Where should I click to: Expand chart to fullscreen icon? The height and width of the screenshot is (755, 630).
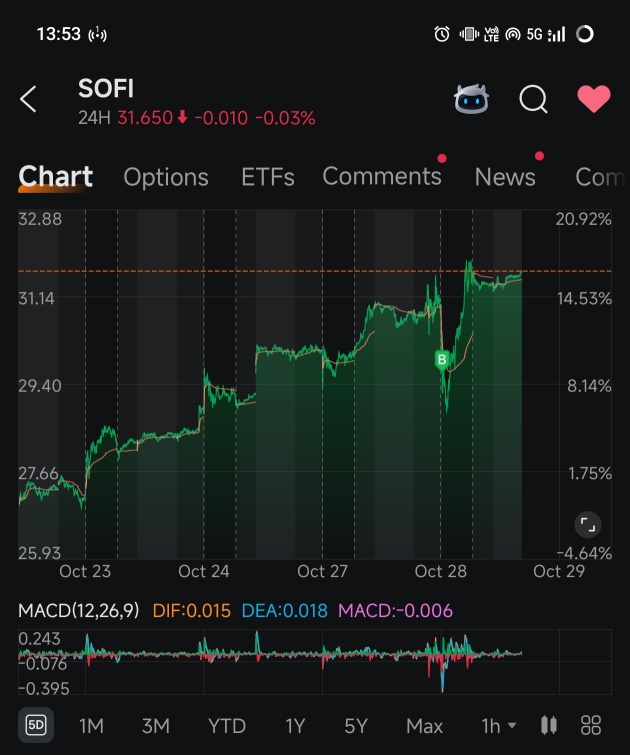588,524
